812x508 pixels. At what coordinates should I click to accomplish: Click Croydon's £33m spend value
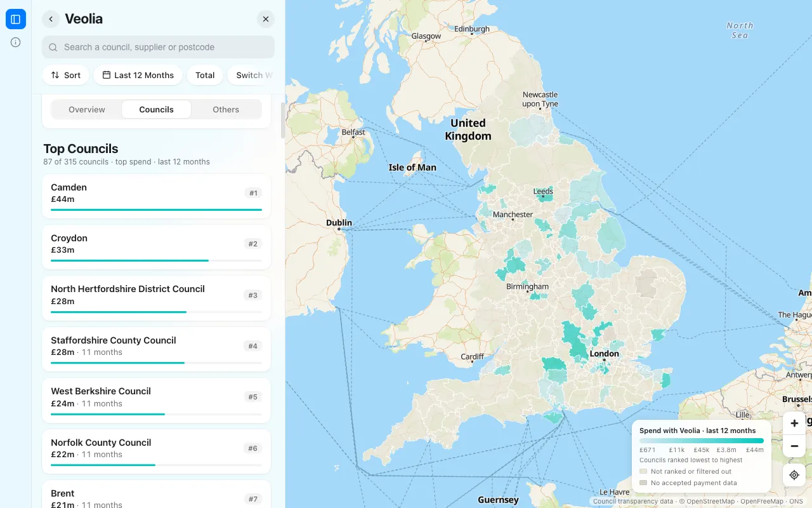(63, 250)
